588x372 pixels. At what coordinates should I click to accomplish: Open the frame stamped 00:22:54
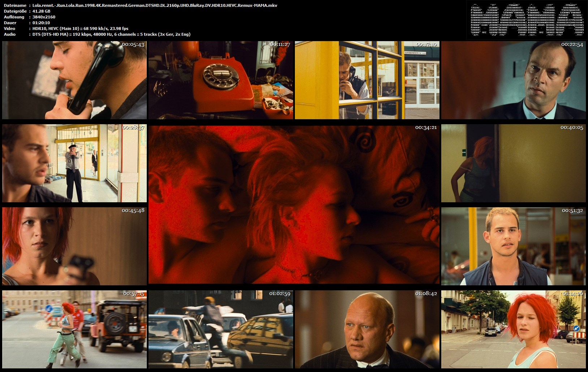[514, 80]
